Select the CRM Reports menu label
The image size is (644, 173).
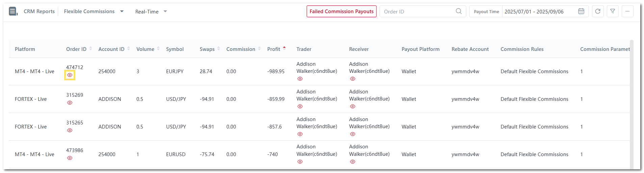point(39,11)
